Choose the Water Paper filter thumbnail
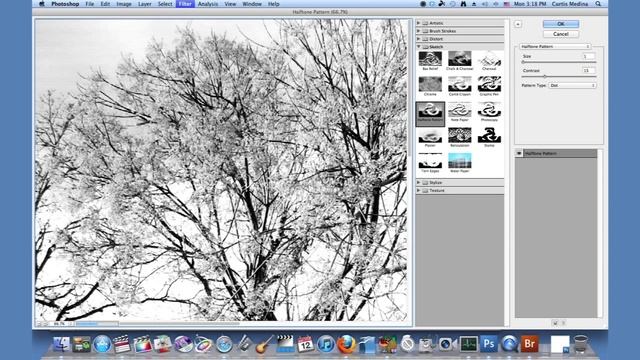 click(460, 161)
